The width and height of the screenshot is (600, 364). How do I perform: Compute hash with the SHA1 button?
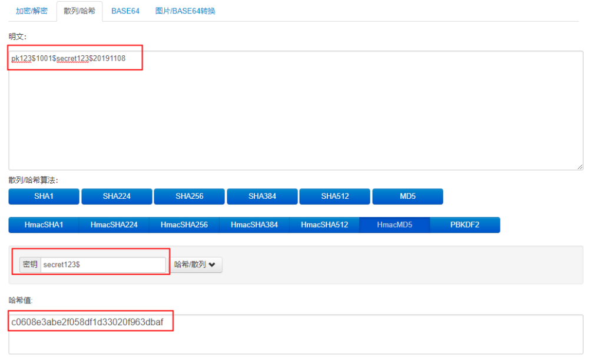[x=44, y=196]
